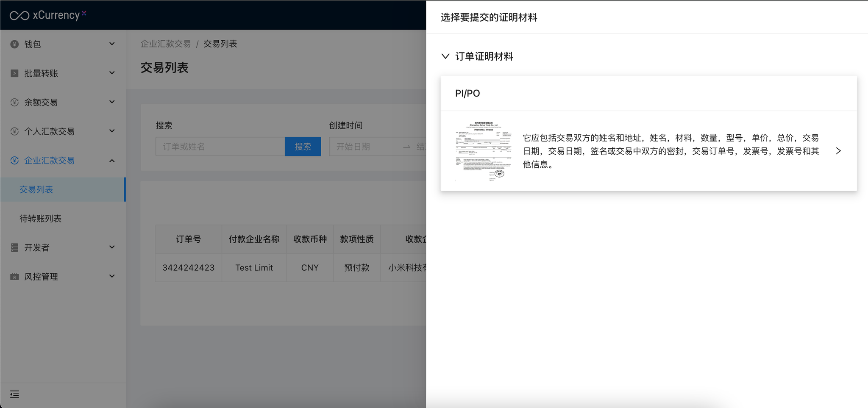The height and width of the screenshot is (408, 868).
Task: Click the PI/PO description text
Action: pos(671,151)
